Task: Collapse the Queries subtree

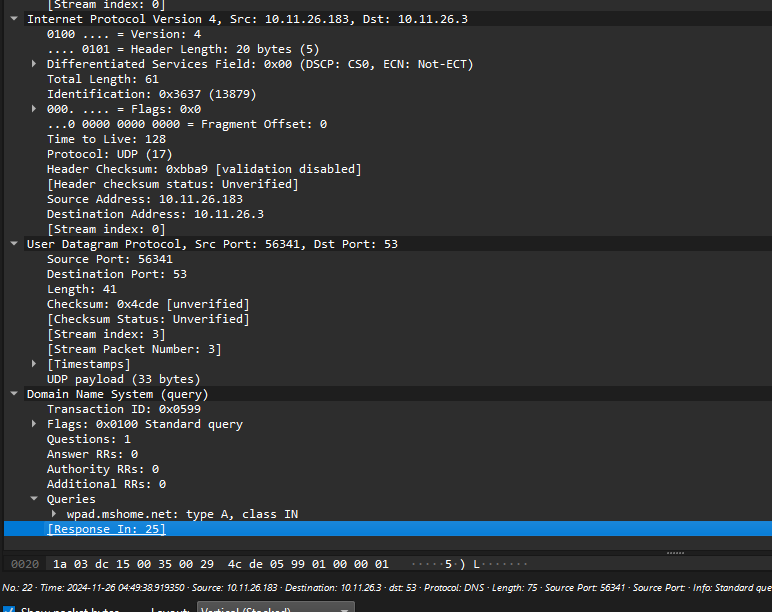Action: 34,499
